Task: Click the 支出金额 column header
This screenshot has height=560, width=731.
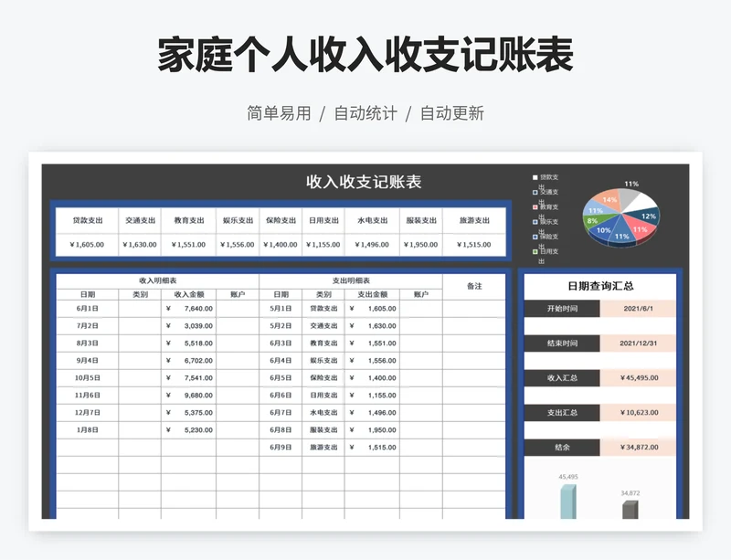Action: 372,294
